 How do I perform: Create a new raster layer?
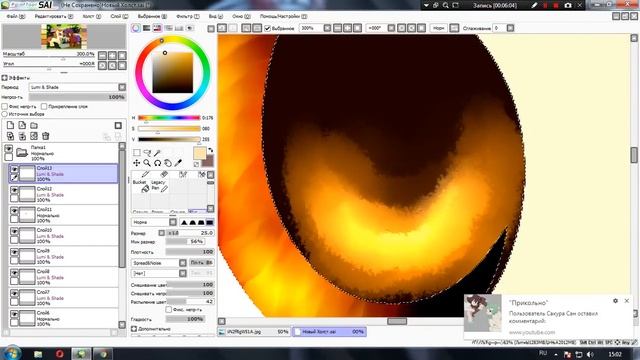click(11, 125)
